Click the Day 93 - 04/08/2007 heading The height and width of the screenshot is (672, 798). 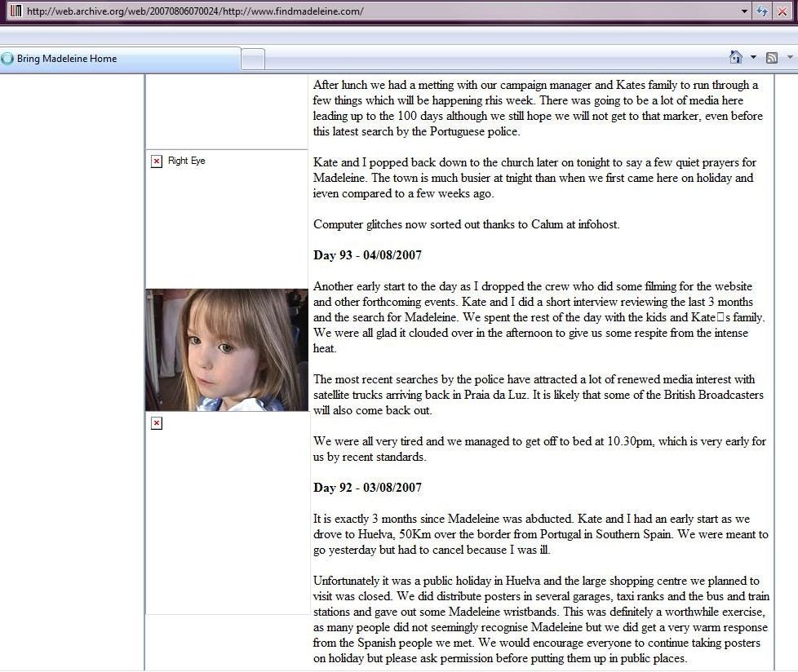(367, 255)
